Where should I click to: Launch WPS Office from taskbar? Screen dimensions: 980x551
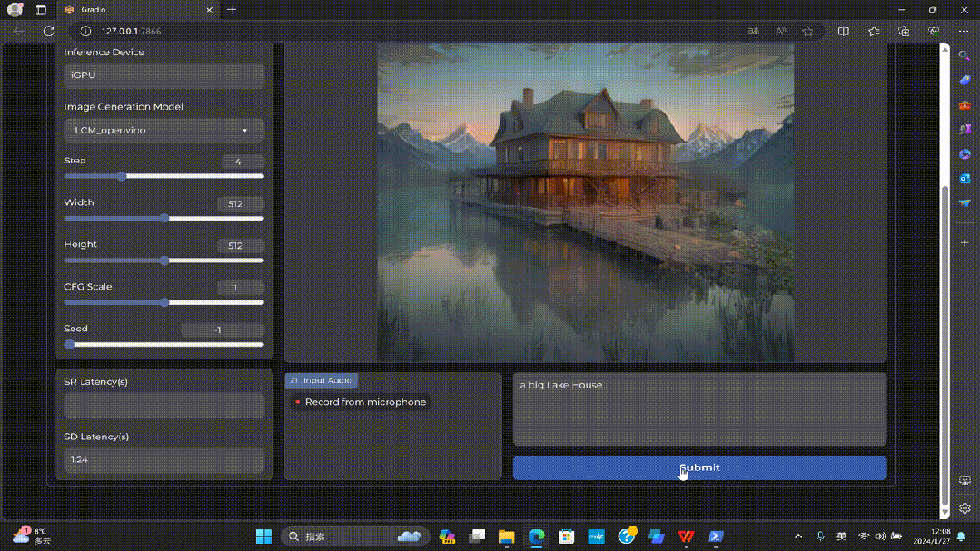pos(686,536)
